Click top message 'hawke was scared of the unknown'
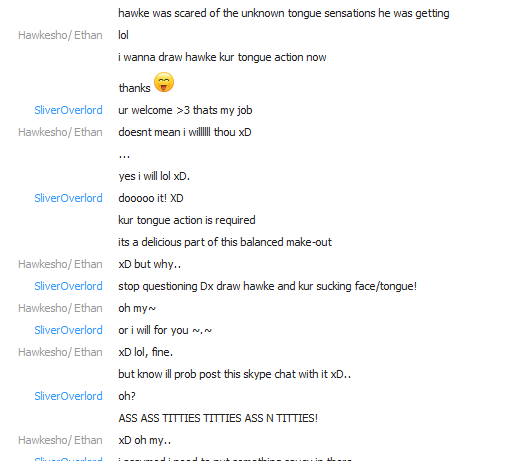 tap(284, 13)
